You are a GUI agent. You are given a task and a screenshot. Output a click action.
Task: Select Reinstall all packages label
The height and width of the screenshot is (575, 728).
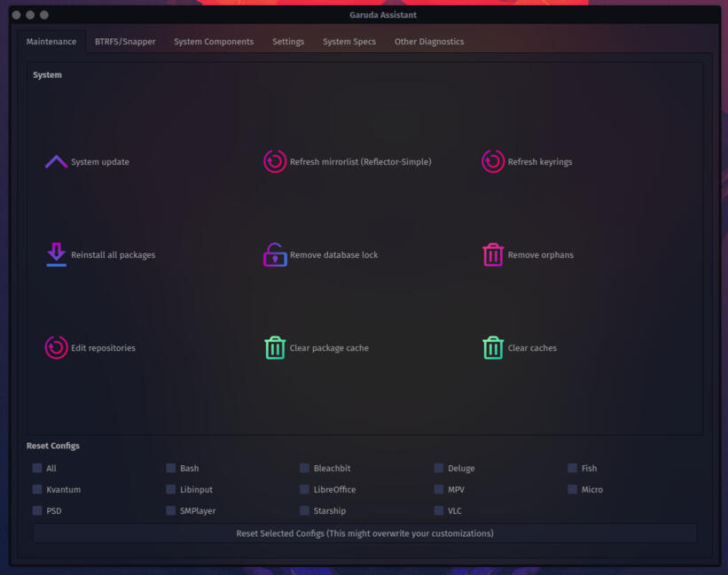pos(113,255)
